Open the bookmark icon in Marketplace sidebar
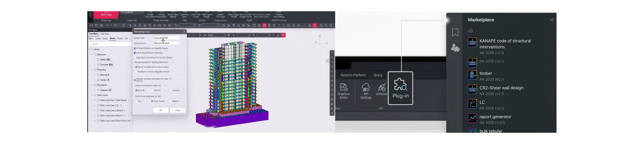644x144 pixels. (x=455, y=33)
